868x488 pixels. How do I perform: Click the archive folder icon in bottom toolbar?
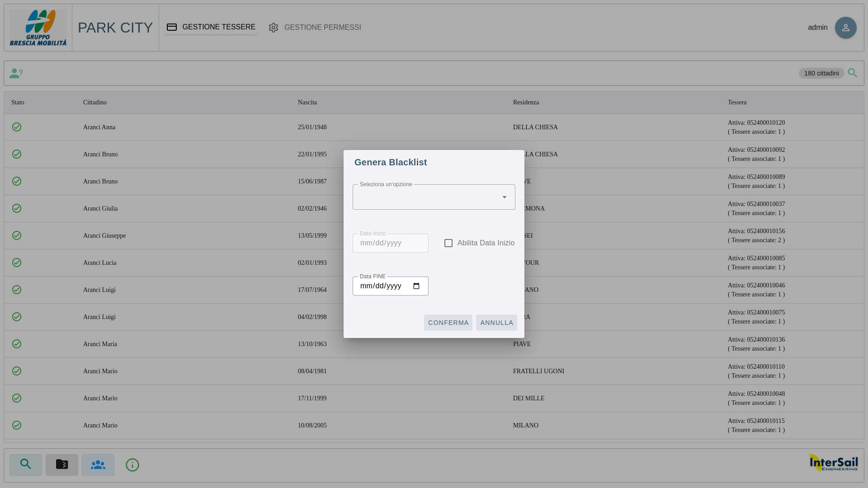[62, 465]
